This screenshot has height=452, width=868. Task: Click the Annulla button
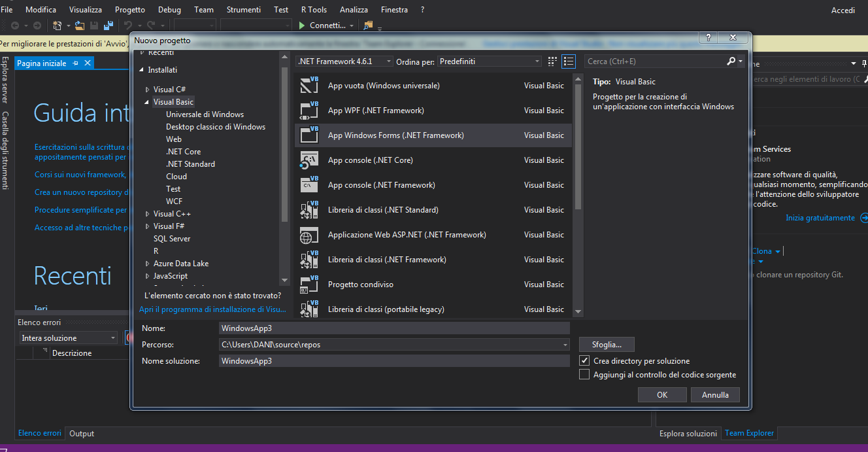[715, 394]
